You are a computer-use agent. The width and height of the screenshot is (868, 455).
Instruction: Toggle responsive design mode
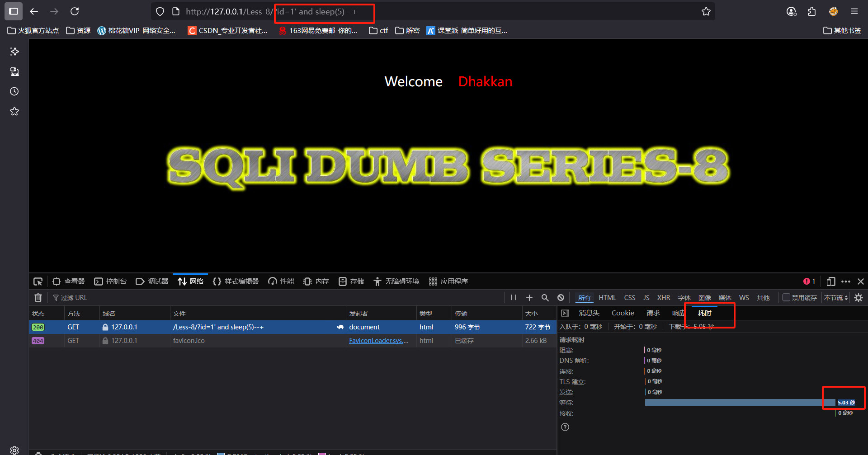(x=830, y=281)
